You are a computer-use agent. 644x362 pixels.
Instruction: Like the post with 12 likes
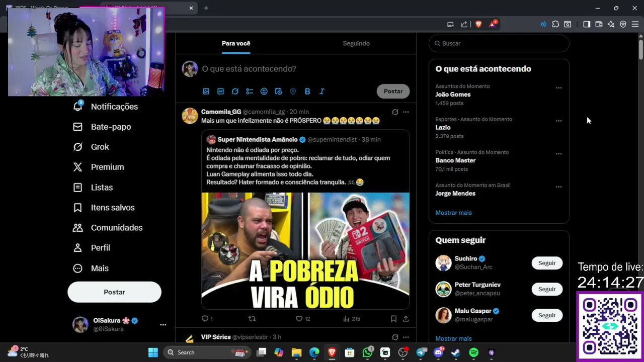303,319
